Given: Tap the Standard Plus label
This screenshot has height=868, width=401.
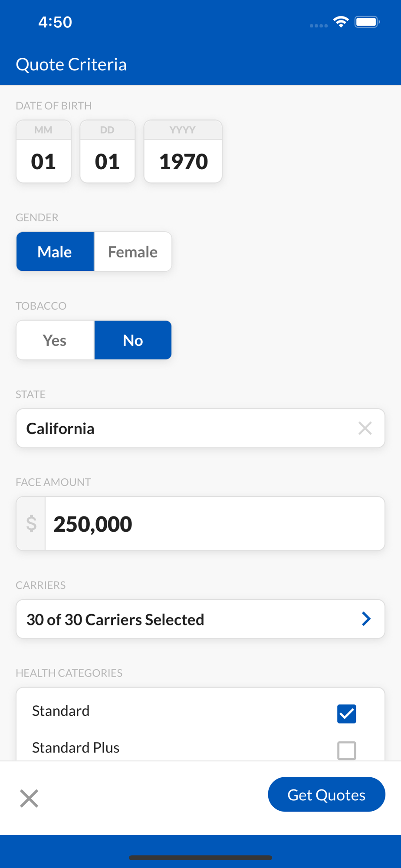Looking at the screenshot, I should tap(76, 748).
